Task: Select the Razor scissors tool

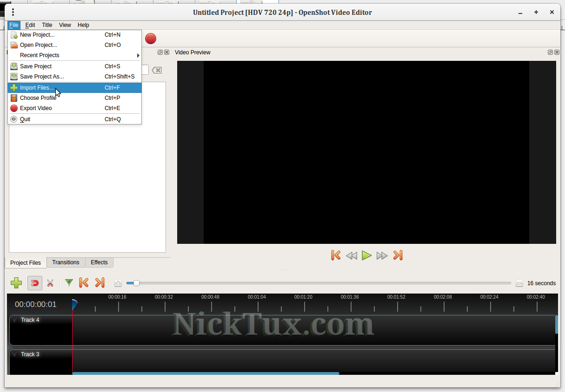Action: (50, 283)
